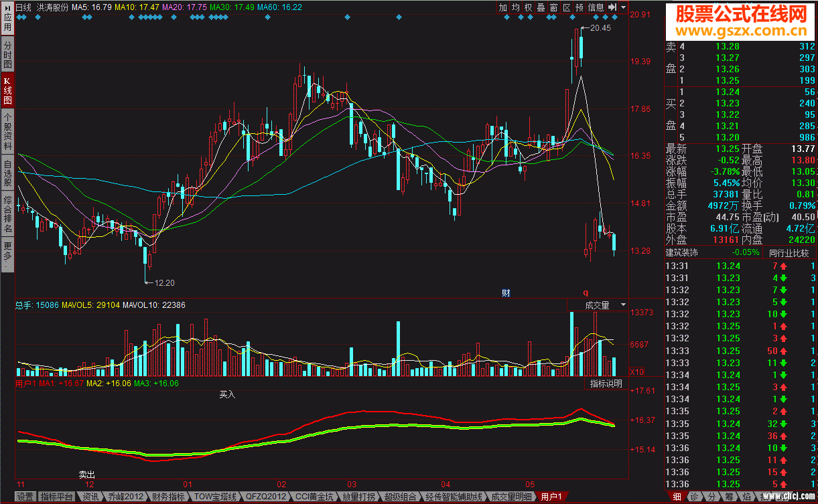
Task: Open the 个股资料 side tab
Action: click(x=7, y=131)
